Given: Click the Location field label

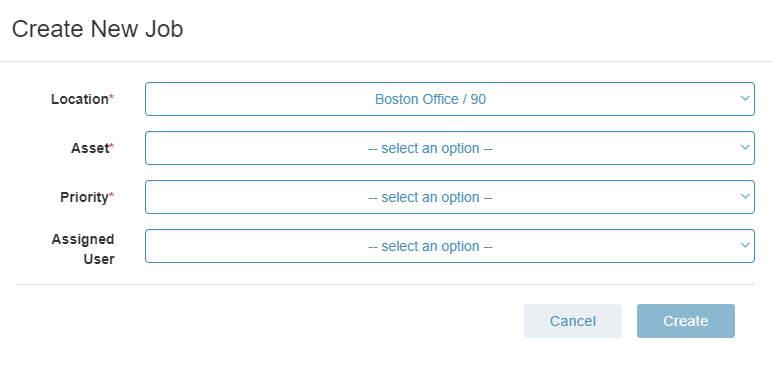Looking at the screenshot, I should pos(80,99).
